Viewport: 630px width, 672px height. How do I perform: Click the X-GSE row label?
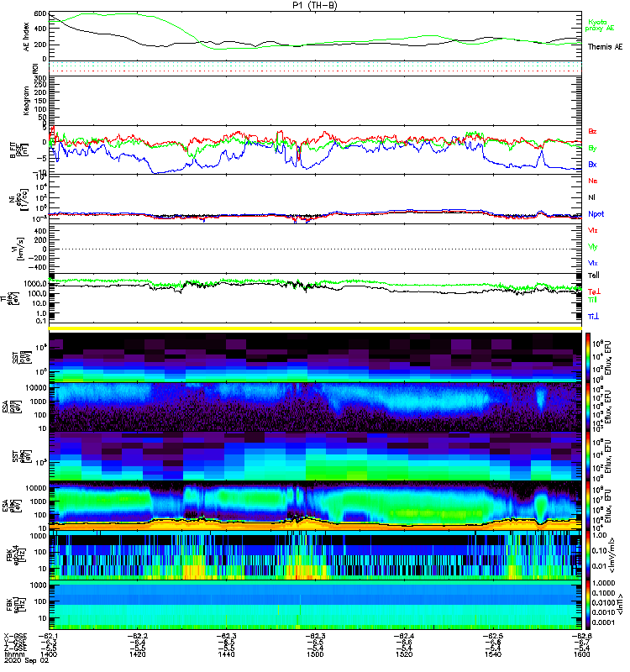point(15,636)
